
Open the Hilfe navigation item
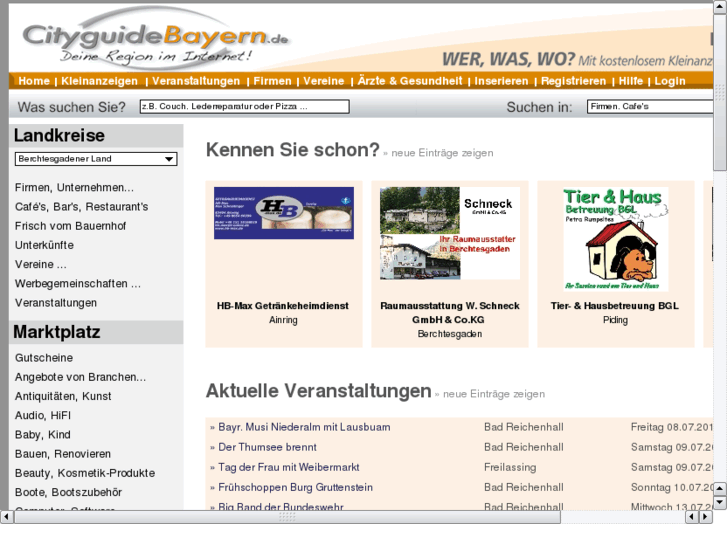tap(631, 81)
